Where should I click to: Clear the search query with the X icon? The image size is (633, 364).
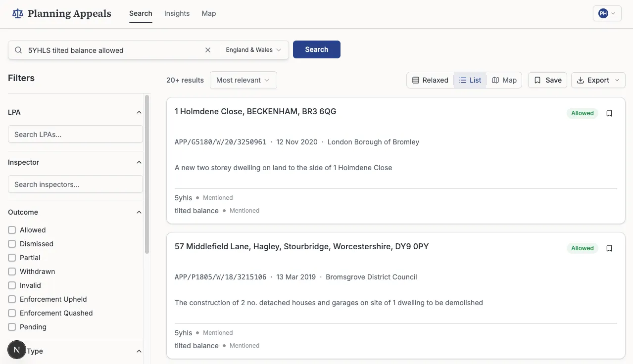(x=208, y=49)
